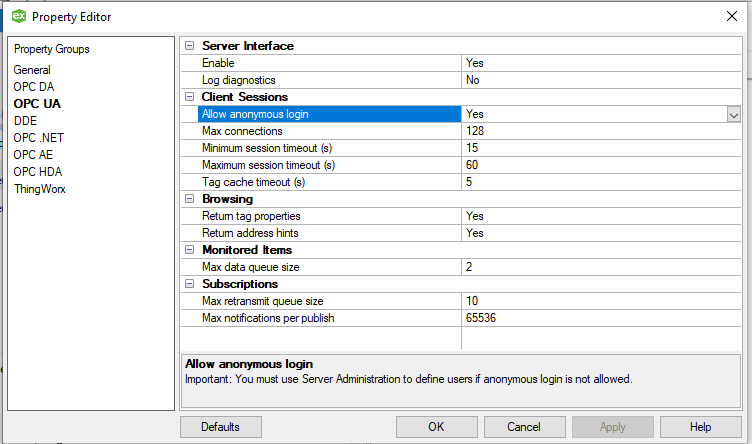
Task: Open the ThingWorx property group
Action: [x=39, y=189]
